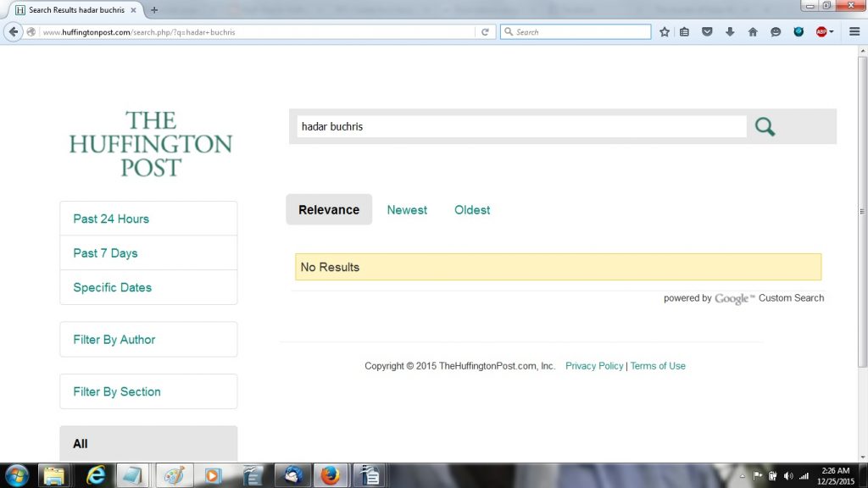Open the Windows Start menu orb
Viewport: 868px width, 488px height.
click(x=17, y=475)
